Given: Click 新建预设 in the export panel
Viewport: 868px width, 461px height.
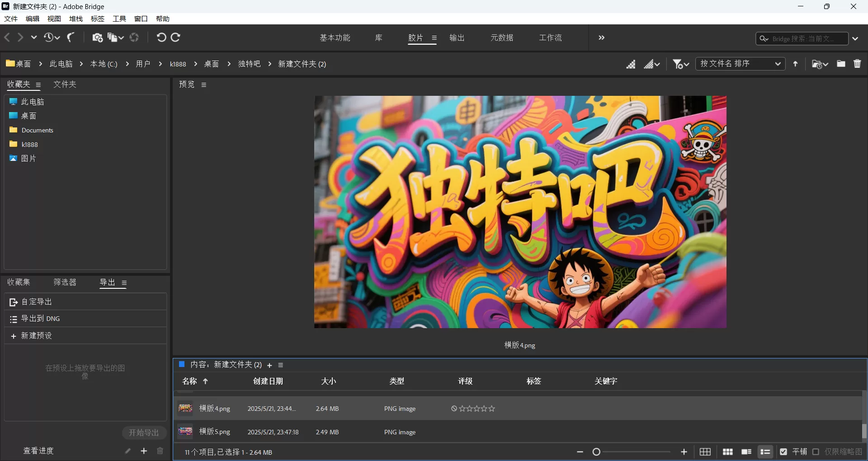Looking at the screenshot, I should [x=37, y=336].
